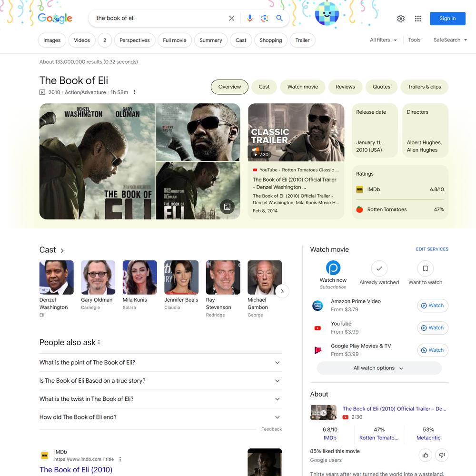Open more options beside movie runtime

point(134,92)
